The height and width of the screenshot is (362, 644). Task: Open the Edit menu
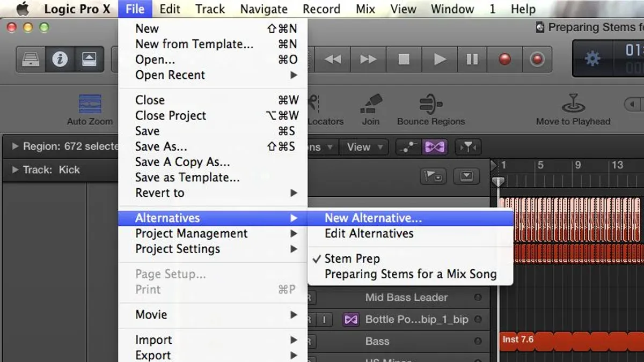(170, 9)
